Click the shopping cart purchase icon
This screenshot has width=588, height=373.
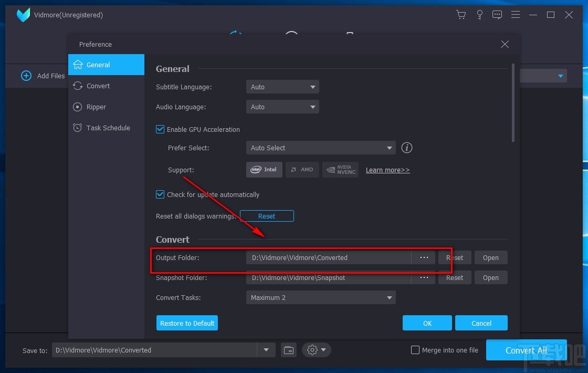[461, 15]
